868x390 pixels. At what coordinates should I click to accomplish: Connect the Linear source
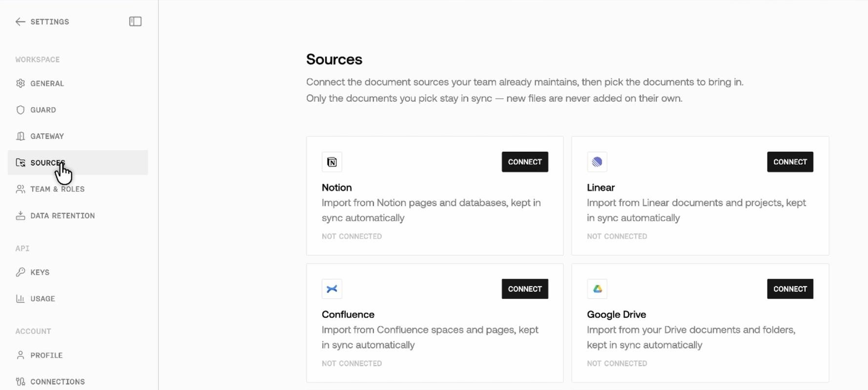tap(790, 162)
